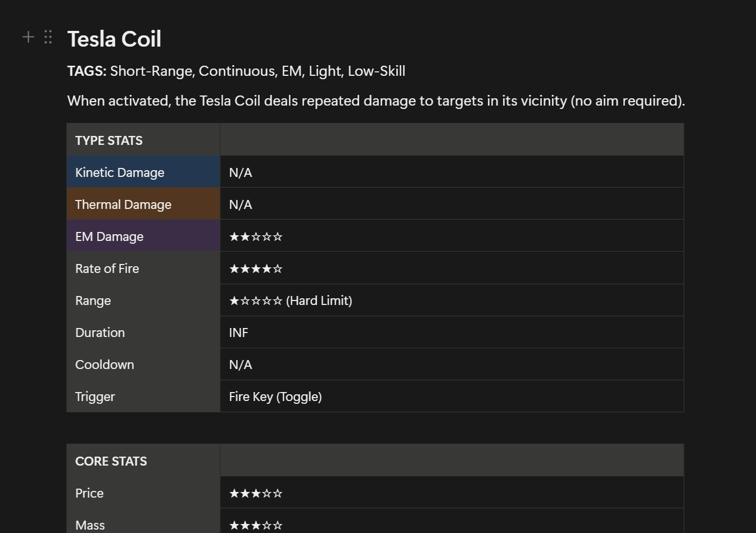
Task: Click the EM Damage star rating
Action: (256, 236)
